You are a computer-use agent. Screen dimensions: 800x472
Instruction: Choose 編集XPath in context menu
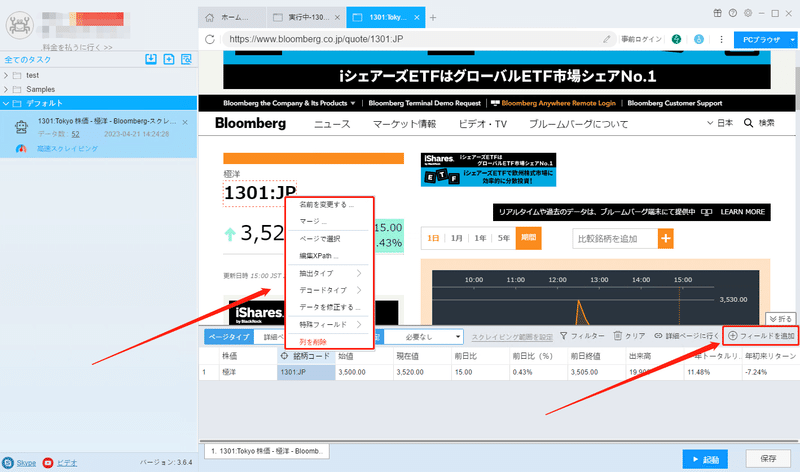coord(319,256)
